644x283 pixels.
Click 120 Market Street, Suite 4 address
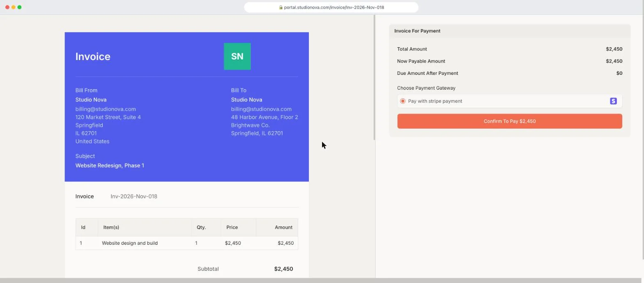coord(108,117)
